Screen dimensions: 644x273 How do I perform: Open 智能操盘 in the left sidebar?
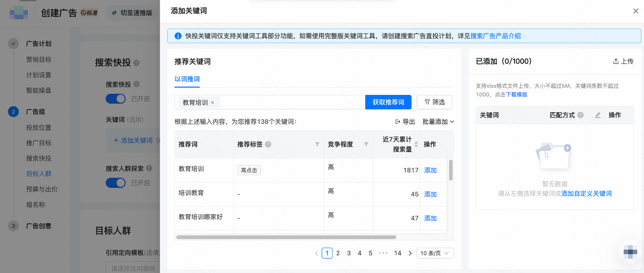[39, 90]
